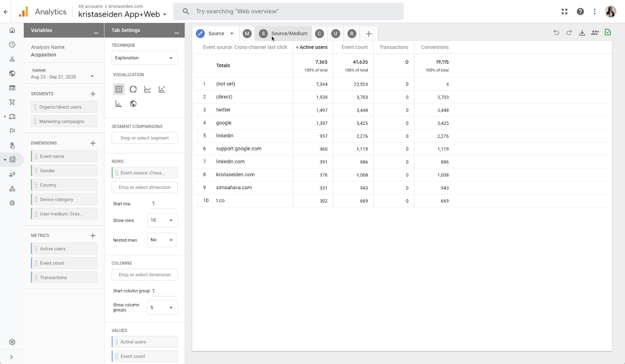
Task: Select the Bar chart visualization icon
Action: 119,104
